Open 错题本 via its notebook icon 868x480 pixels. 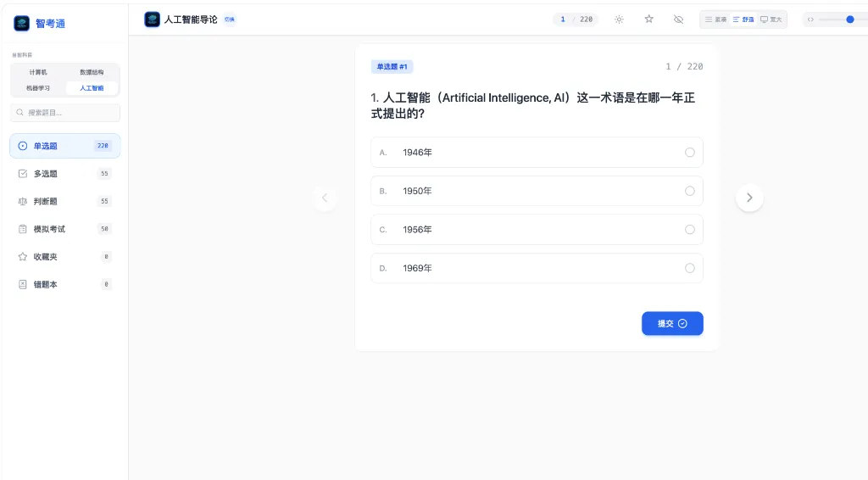22,284
